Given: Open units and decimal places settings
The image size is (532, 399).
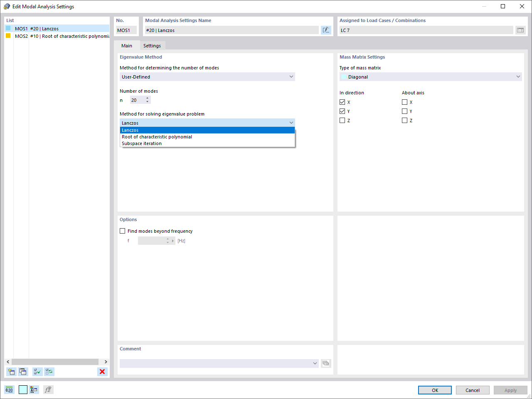Looking at the screenshot, I should 9,389.
